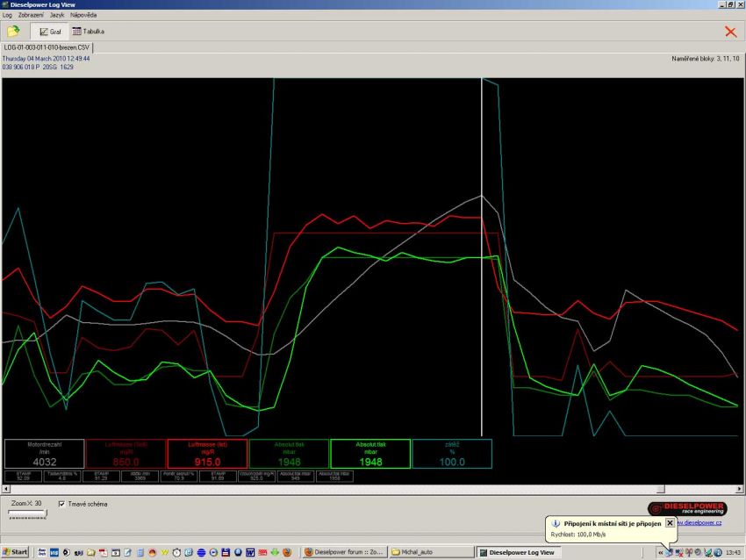Switch to the Graf view
The width and height of the screenshot is (746, 560).
(x=50, y=32)
